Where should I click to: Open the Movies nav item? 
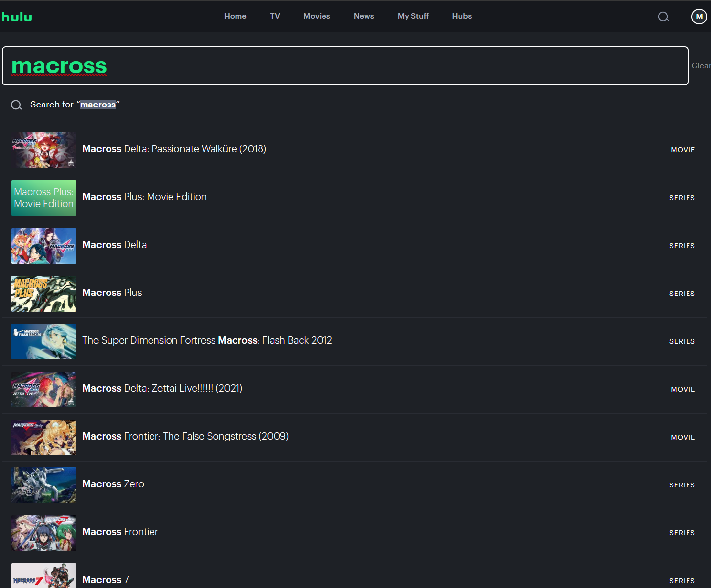click(x=317, y=16)
